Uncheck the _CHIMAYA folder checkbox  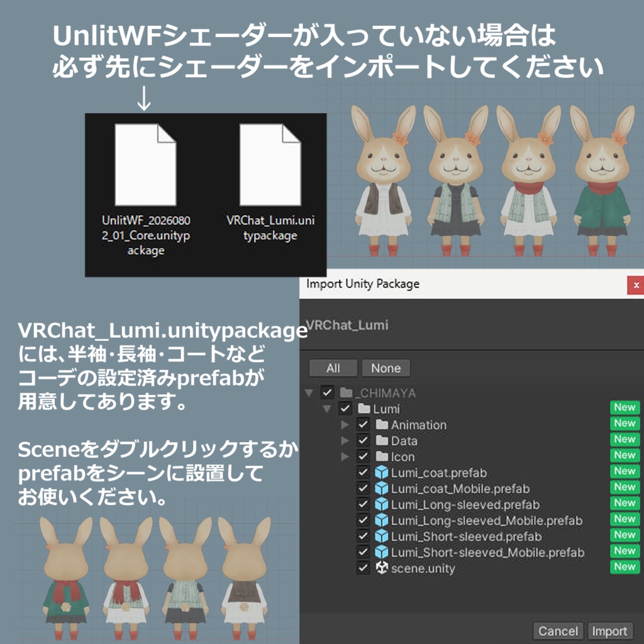327,392
